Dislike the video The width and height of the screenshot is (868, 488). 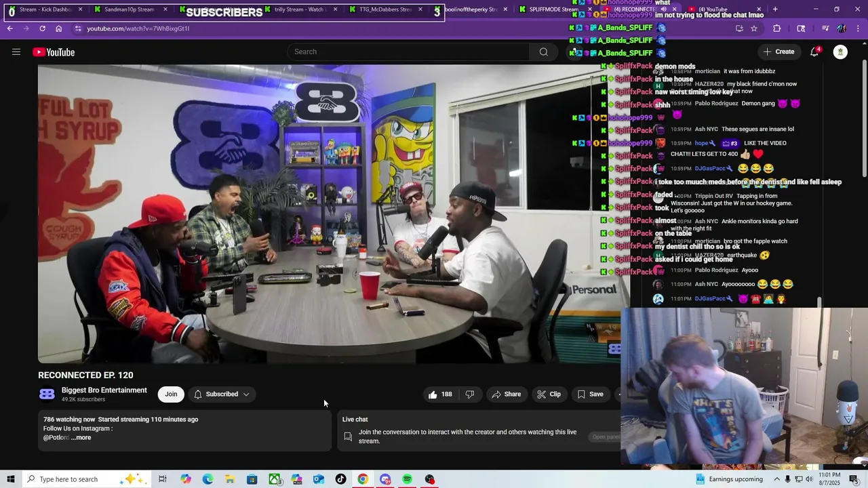[469, 394]
